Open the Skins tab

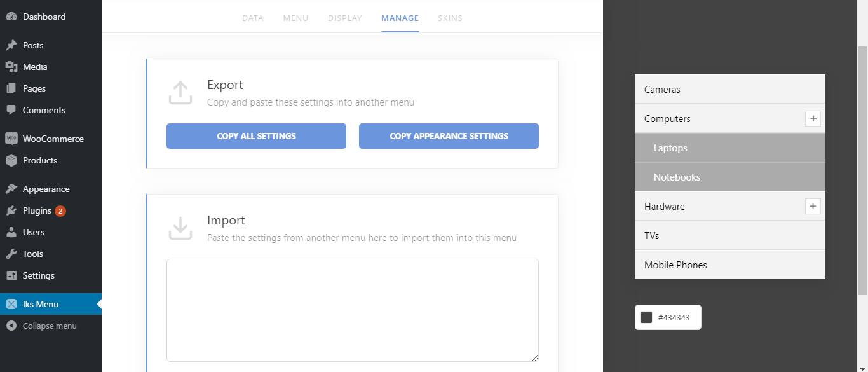pos(450,18)
